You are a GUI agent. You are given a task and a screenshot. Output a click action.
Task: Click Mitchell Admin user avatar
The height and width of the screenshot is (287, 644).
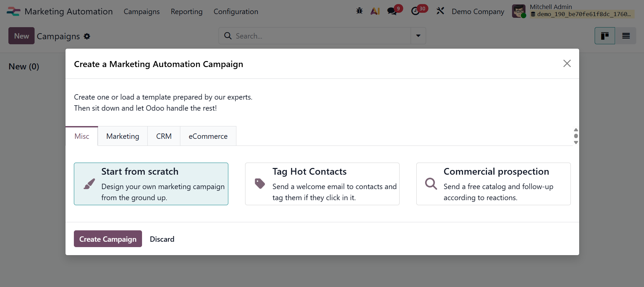tap(518, 11)
